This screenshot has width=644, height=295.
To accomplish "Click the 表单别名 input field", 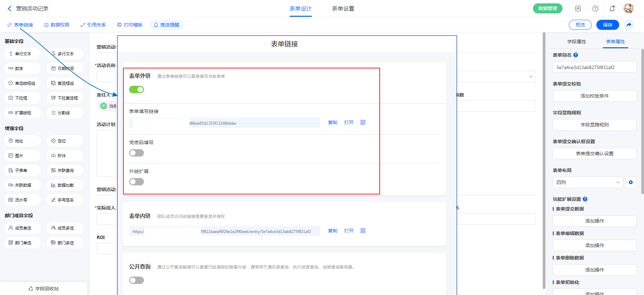I will (x=594, y=67).
